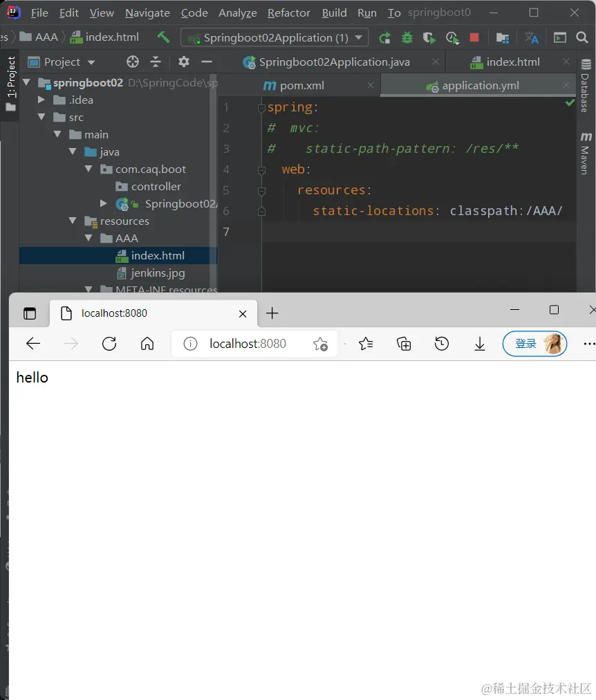The height and width of the screenshot is (700, 596).
Task: Toggle the 1: Project side tab
Action: pyautogui.click(x=10, y=84)
